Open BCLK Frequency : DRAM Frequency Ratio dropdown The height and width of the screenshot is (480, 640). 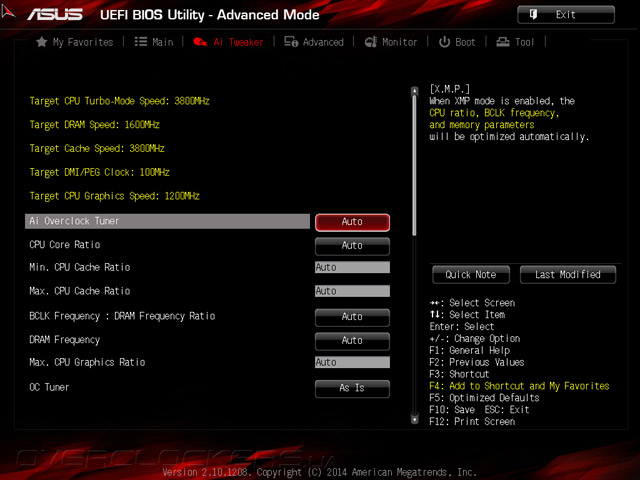click(x=352, y=317)
